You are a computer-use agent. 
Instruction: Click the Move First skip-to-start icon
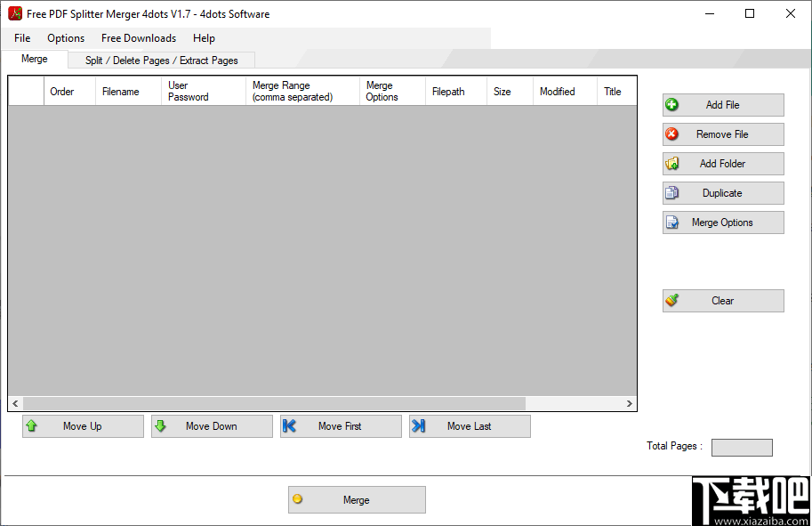pyautogui.click(x=291, y=426)
